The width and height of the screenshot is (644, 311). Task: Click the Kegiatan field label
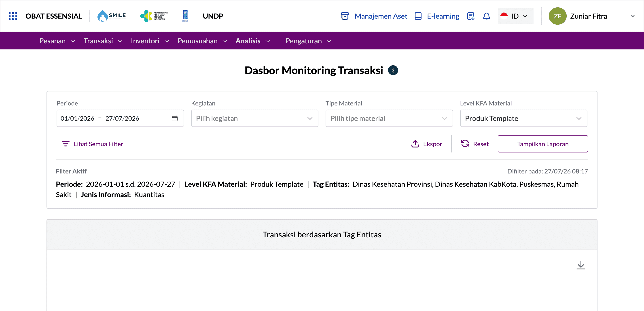[203, 103]
